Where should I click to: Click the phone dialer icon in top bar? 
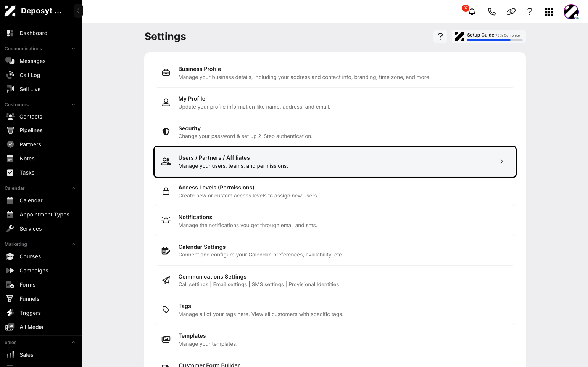coord(491,12)
